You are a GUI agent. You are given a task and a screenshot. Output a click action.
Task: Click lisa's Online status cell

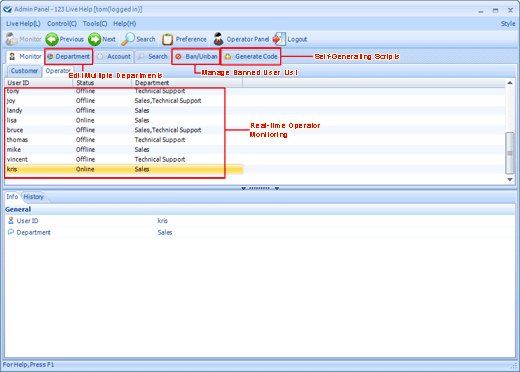[85, 120]
